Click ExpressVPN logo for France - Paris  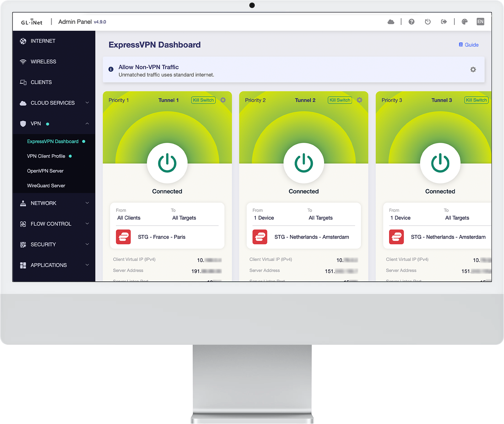click(123, 237)
